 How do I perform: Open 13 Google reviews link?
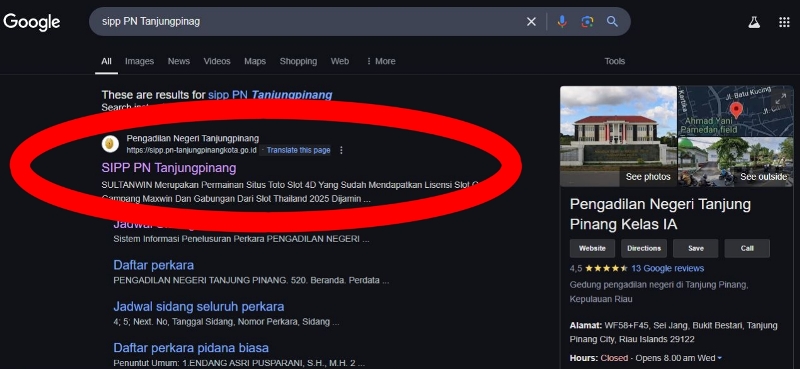click(x=667, y=268)
